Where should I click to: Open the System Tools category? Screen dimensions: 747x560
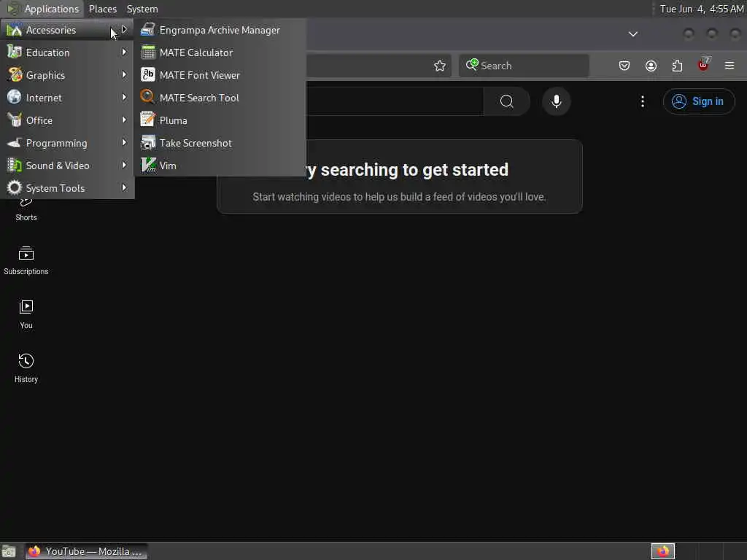click(67, 188)
